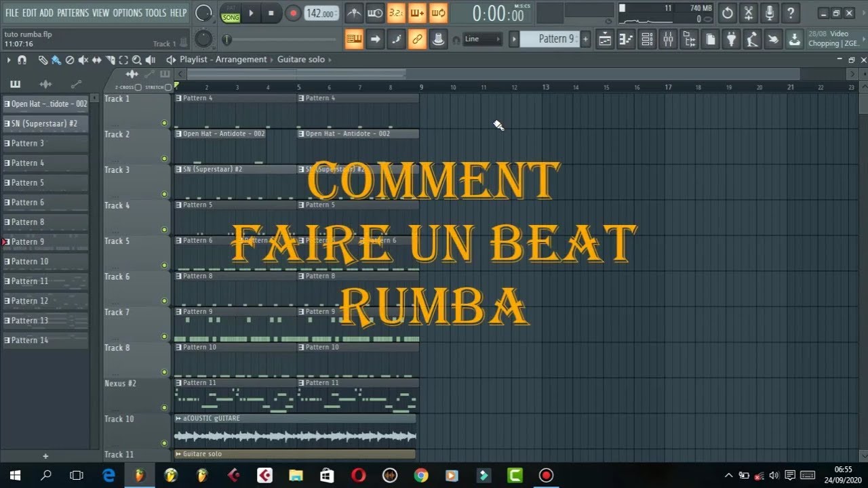Select Pattern 12 in the picker list
Viewport: 868px width, 488px height.
coord(45,301)
